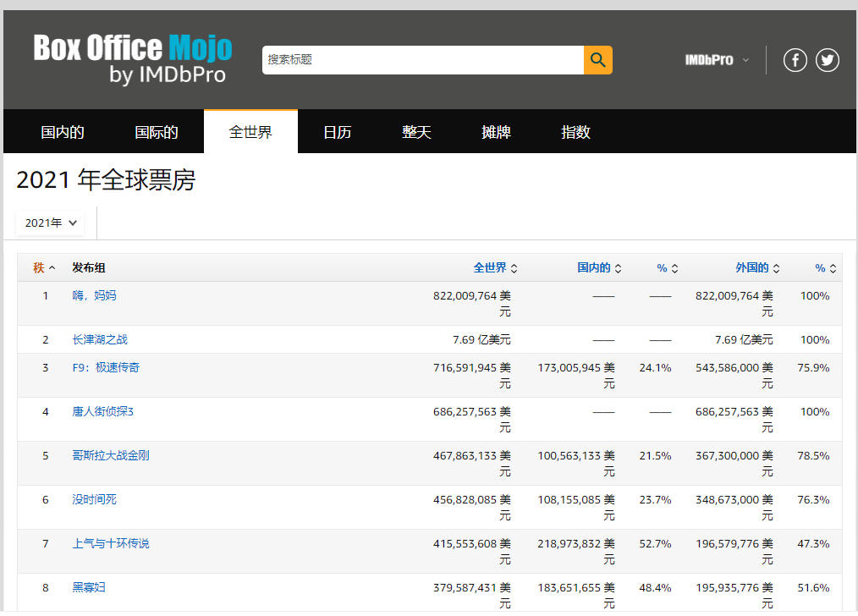Viewport: 858px width, 616px height.
Task: Select the 108,155,085 domestic gross cell
Action: (x=576, y=507)
